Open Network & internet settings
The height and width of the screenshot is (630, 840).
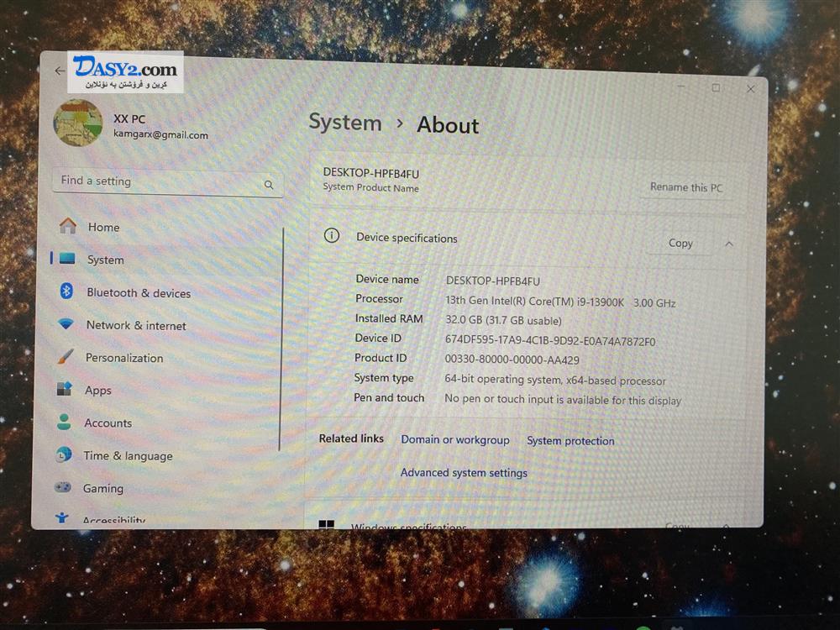tap(136, 325)
